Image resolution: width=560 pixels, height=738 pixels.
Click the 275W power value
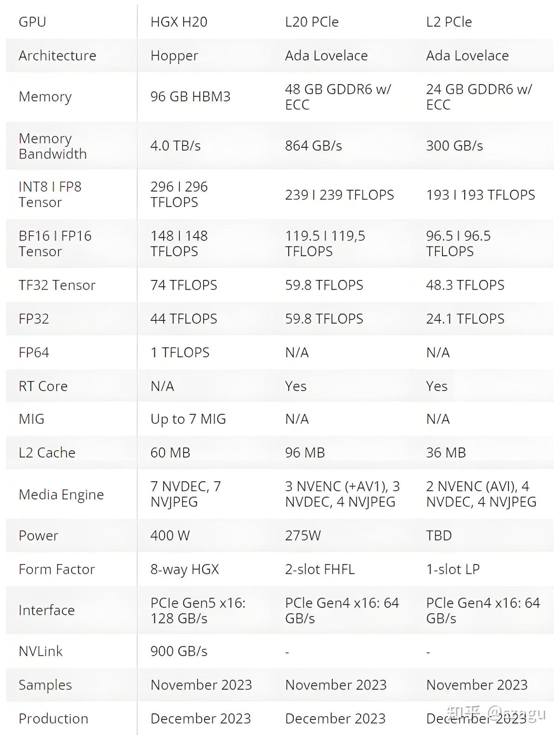pyautogui.click(x=303, y=535)
